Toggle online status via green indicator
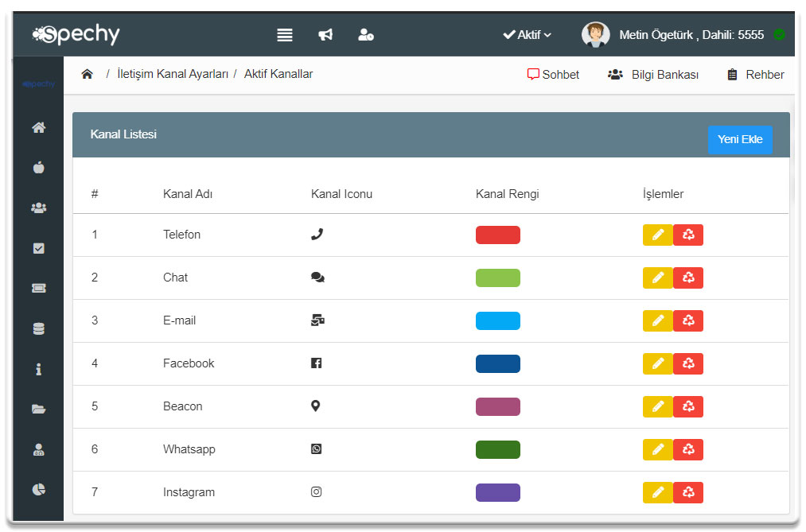The height and width of the screenshot is (532, 806). [x=778, y=35]
